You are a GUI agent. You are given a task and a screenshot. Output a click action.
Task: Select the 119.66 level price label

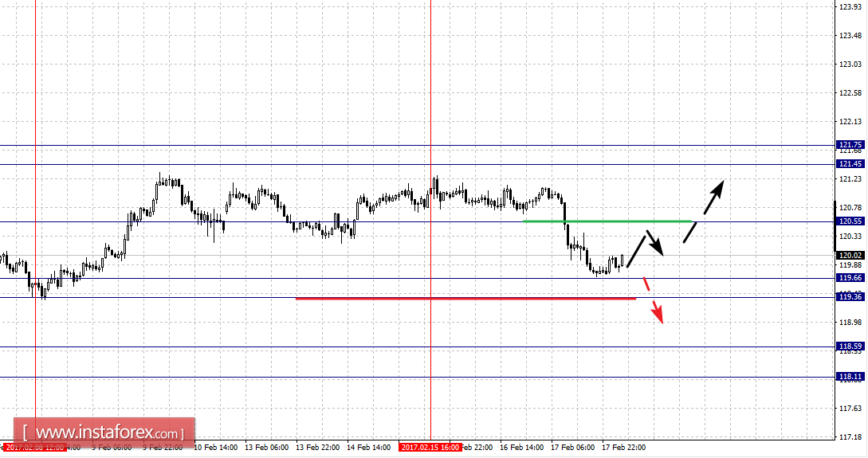(x=850, y=278)
